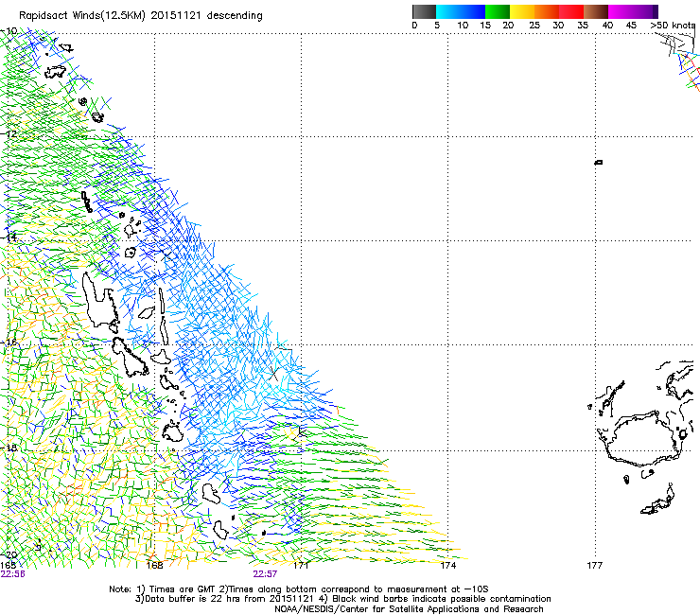Click the 'Times are GMT' note line
The image size is (700, 615).
tap(299, 589)
